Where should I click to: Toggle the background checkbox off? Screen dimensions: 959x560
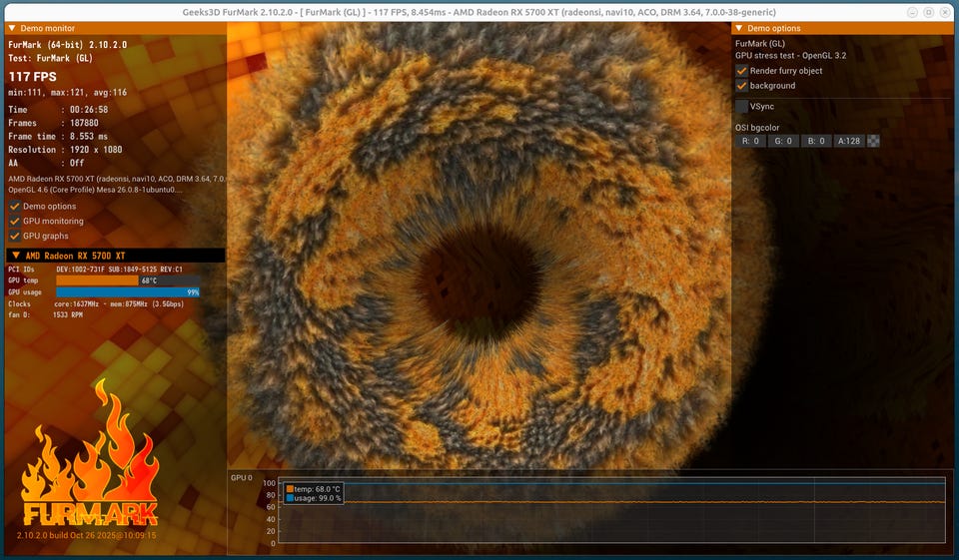point(741,86)
